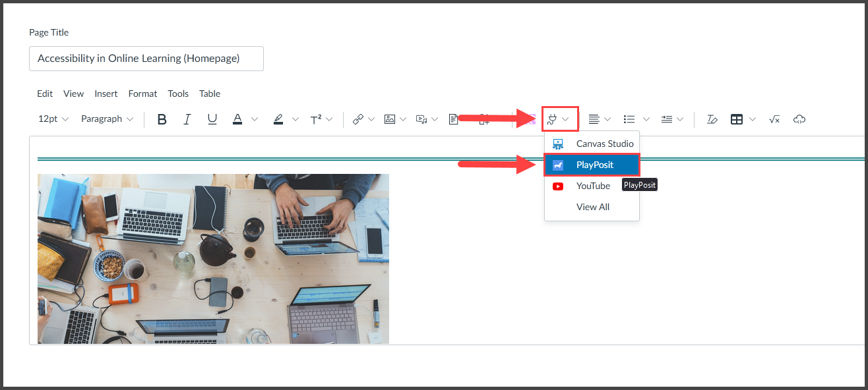Choose View All in the apps menu
Viewport: 868px width, 390px height.
[592, 207]
